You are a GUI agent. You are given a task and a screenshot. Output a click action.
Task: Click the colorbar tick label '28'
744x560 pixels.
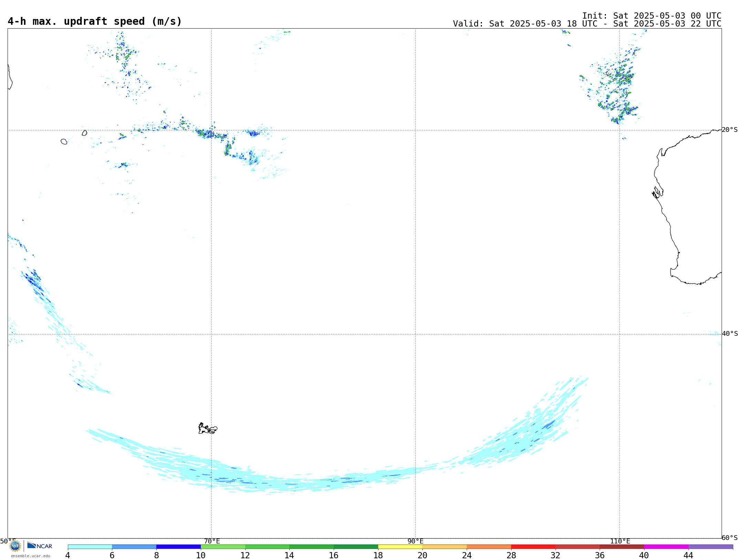tap(511, 555)
